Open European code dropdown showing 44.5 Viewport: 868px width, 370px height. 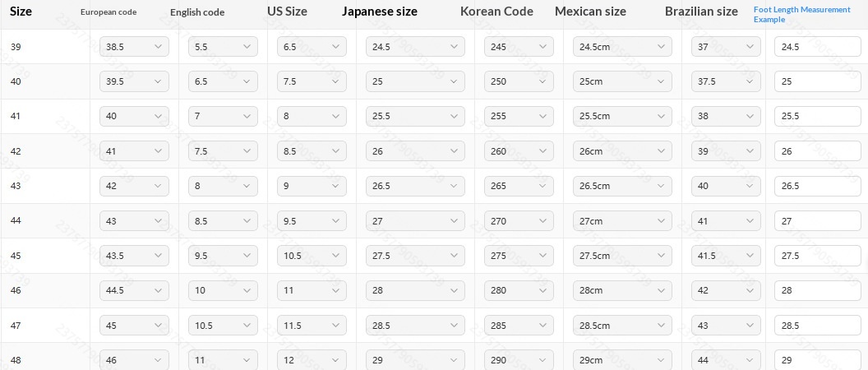click(x=134, y=290)
